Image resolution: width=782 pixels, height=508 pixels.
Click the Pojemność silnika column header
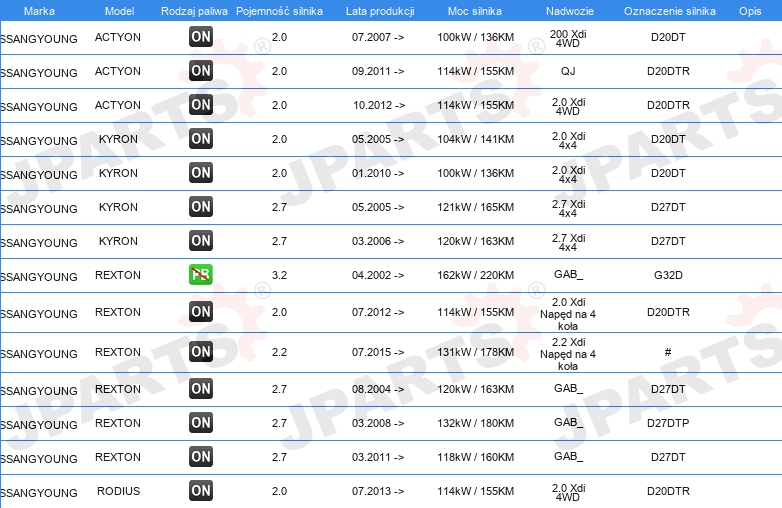click(279, 11)
